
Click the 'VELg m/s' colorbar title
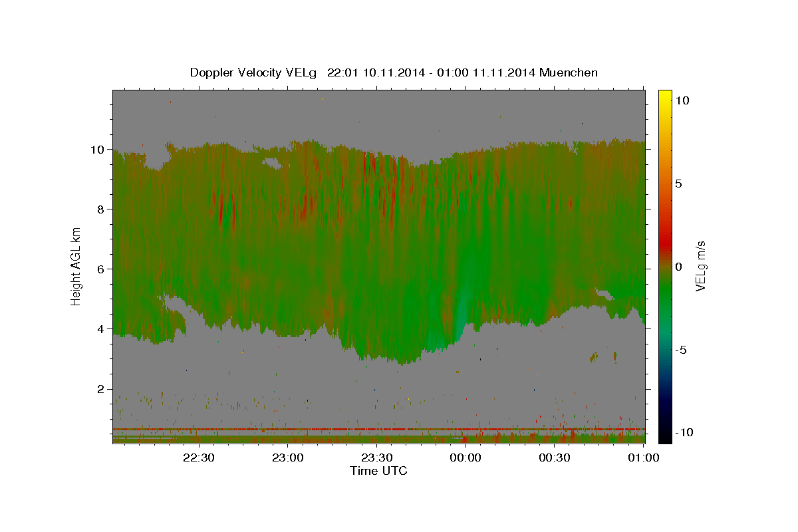pyautogui.click(x=701, y=266)
